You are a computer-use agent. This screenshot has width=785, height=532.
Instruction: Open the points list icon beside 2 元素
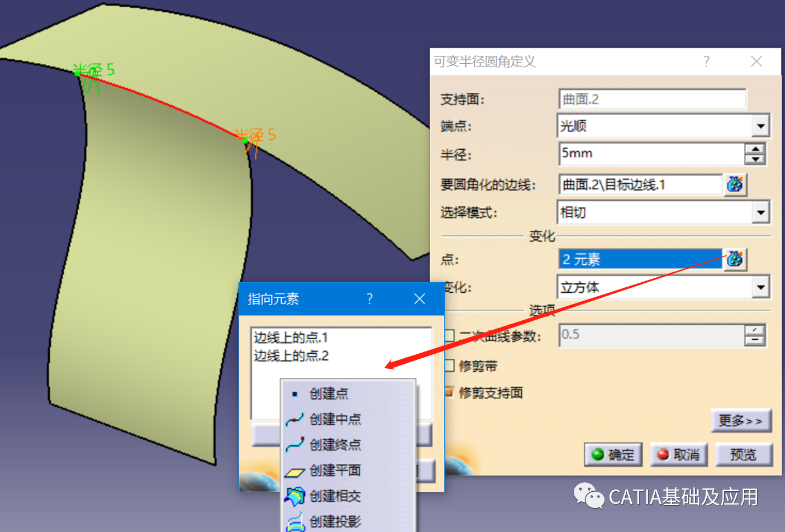click(x=735, y=259)
